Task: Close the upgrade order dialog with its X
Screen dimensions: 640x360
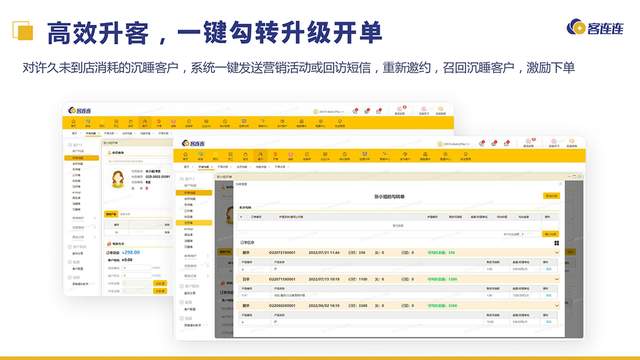Action: point(560,184)
